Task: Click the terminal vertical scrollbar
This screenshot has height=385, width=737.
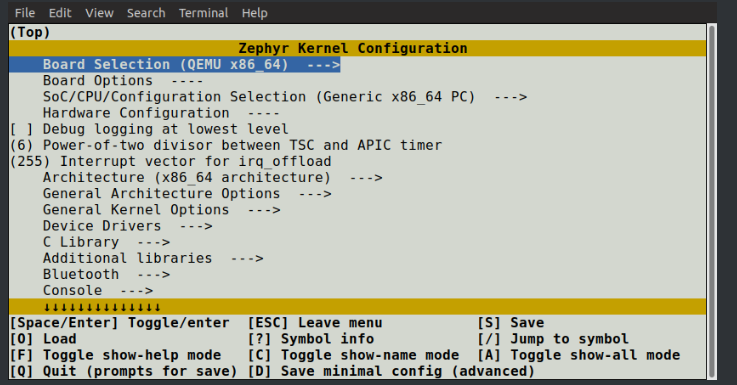Action: pos(712,201)
